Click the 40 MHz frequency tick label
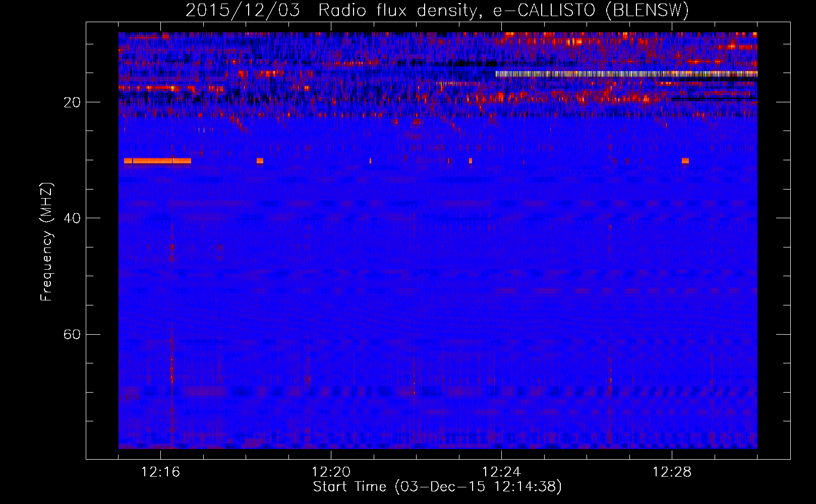The width and height of the screenshot is (816, 504). tap(72, 218)
